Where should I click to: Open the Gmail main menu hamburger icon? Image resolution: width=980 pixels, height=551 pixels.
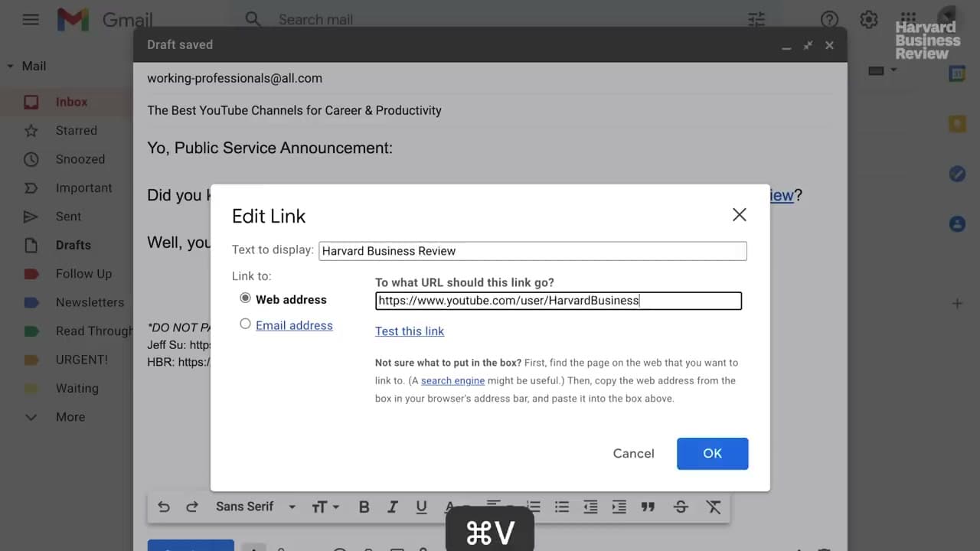point(31,20)
